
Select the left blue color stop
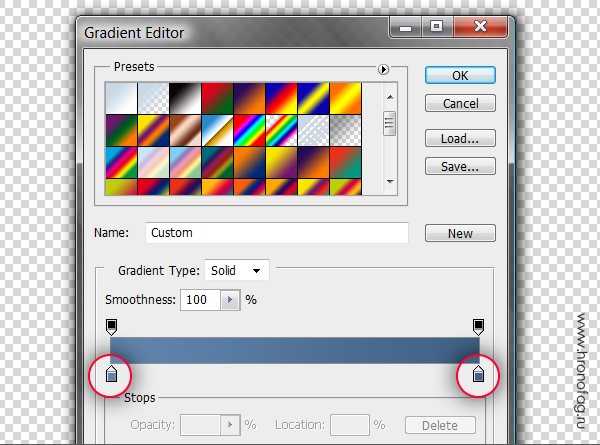[x=111, y=374]
